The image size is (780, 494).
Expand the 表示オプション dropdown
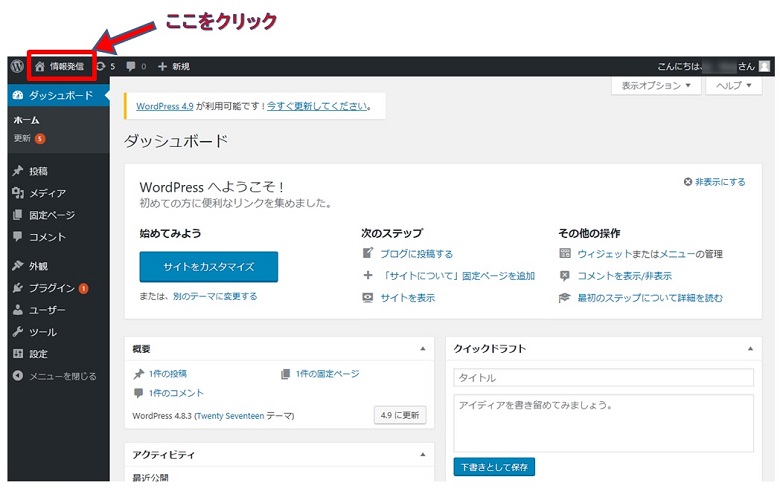pyautogui.click(x=656, y=86)
